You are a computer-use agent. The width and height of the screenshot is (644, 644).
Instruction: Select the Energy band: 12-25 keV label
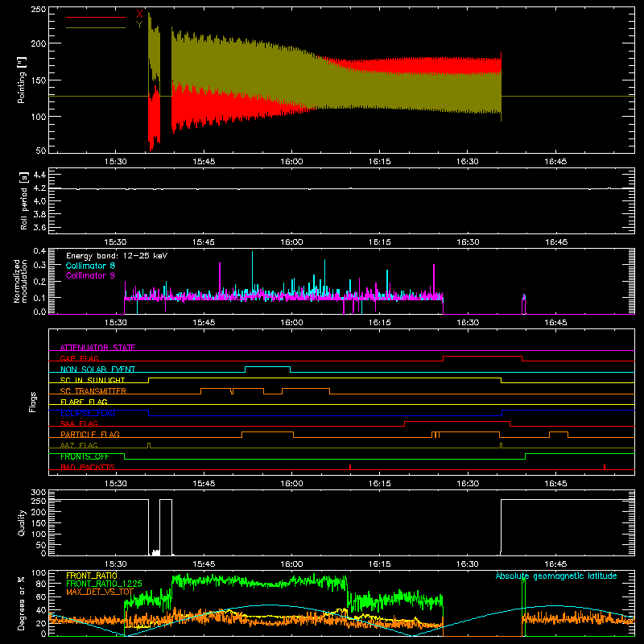117,256
